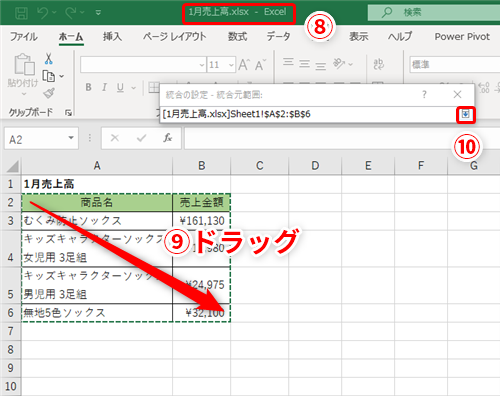Click the cell with ¥161,130
The width and height of the screenshot is (500, 396).
[201, 221]
